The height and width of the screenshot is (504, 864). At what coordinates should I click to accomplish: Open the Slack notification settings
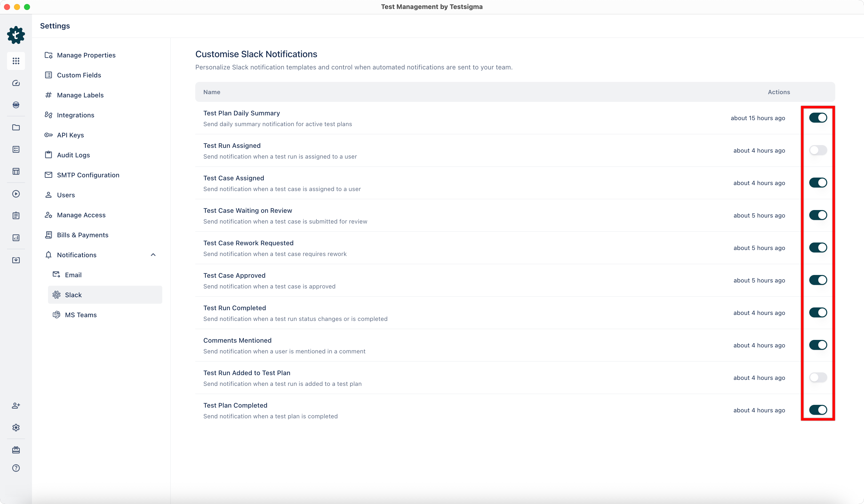click(73, 295)
